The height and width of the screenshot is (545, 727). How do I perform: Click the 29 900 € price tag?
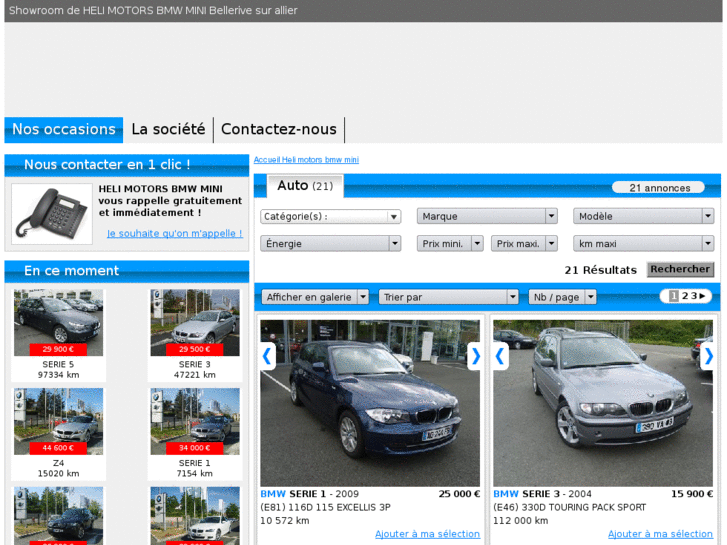click(58, 349)
